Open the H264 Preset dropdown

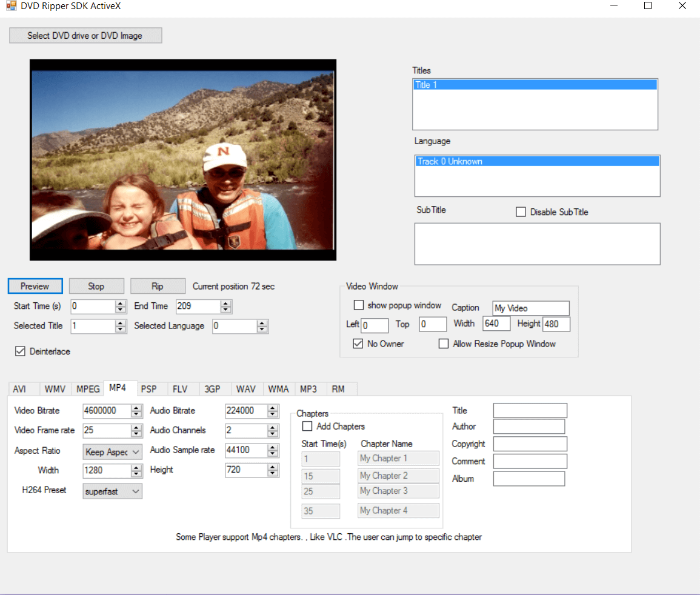coord(112,491)
